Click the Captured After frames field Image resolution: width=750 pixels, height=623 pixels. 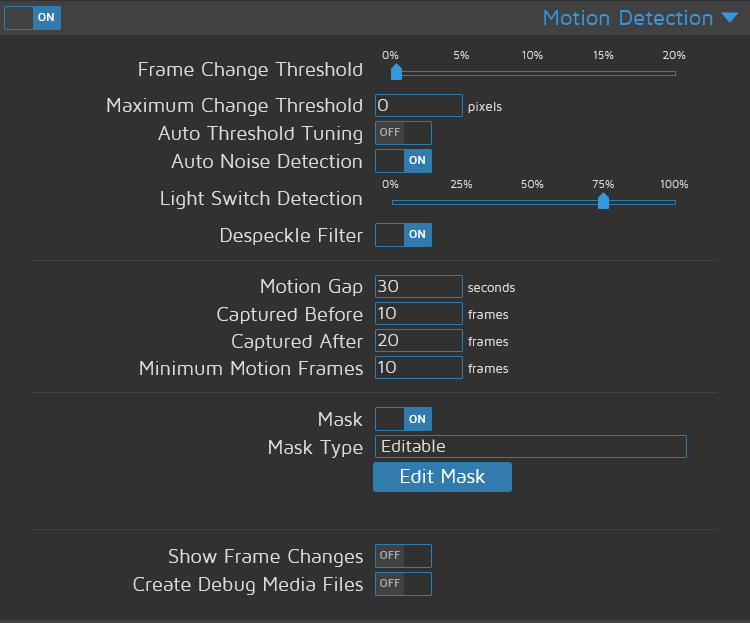(x=419, y=340)
